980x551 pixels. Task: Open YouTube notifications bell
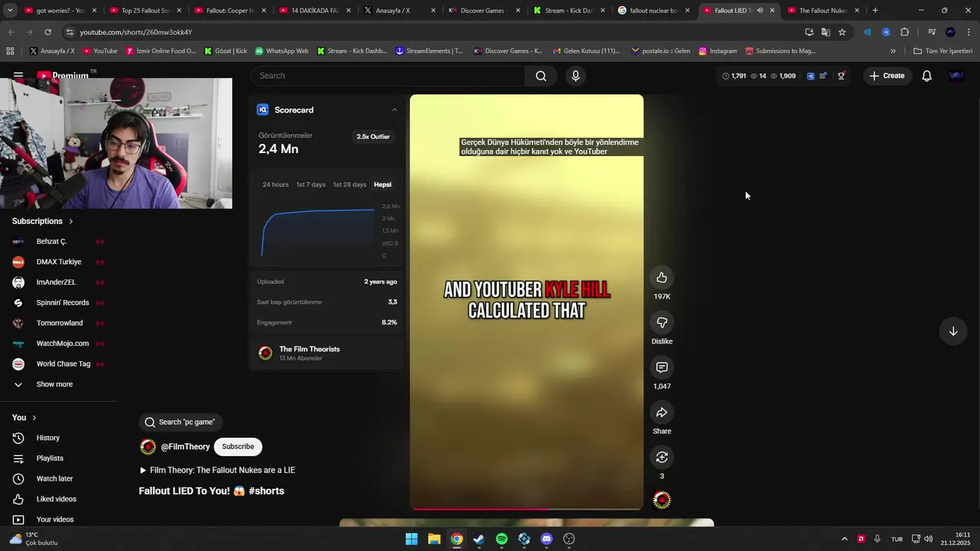coord(926,76)
